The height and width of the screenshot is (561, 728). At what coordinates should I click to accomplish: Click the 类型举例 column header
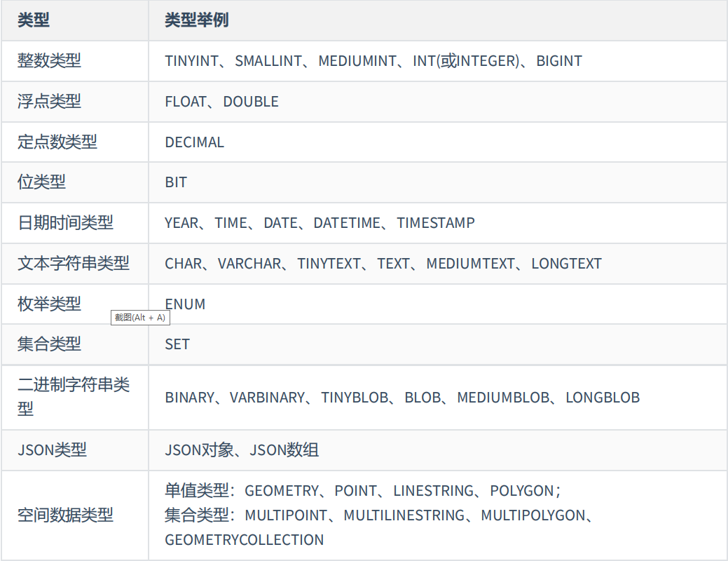pos(196,20)
